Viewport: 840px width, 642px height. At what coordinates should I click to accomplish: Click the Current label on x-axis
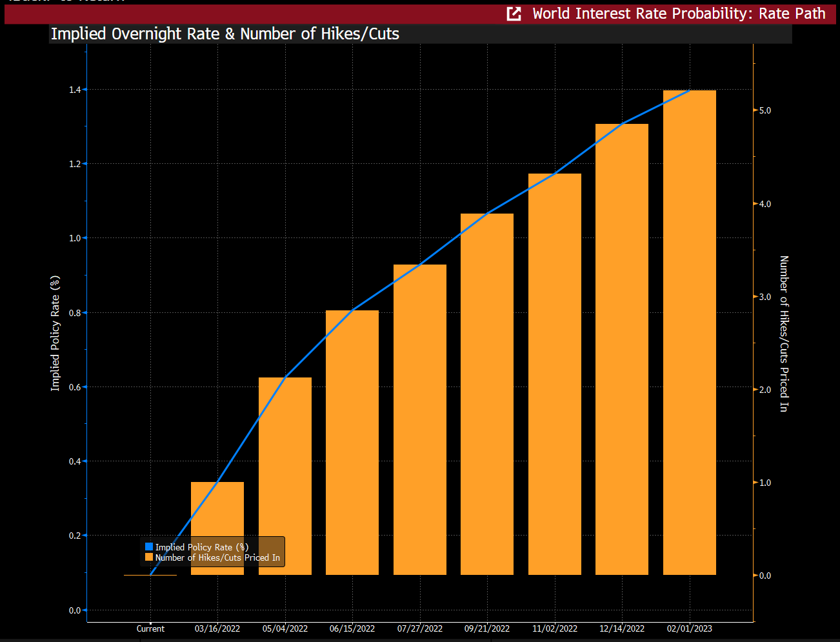tap(150, 628)
